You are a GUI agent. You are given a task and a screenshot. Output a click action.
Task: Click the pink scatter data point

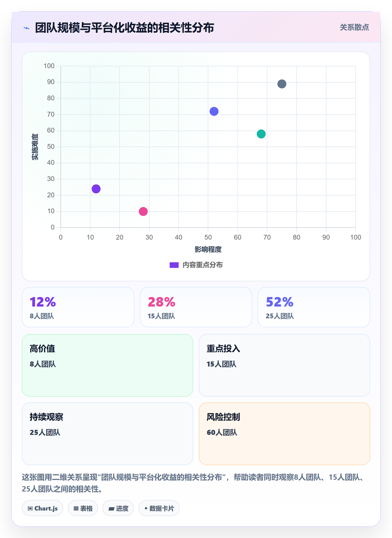(x=143, y=211)
